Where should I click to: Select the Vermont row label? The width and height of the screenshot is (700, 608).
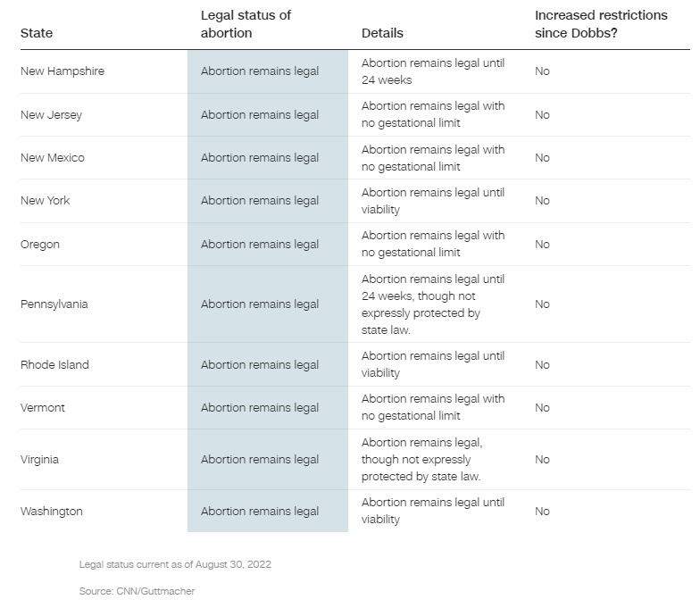coord(43,408)
